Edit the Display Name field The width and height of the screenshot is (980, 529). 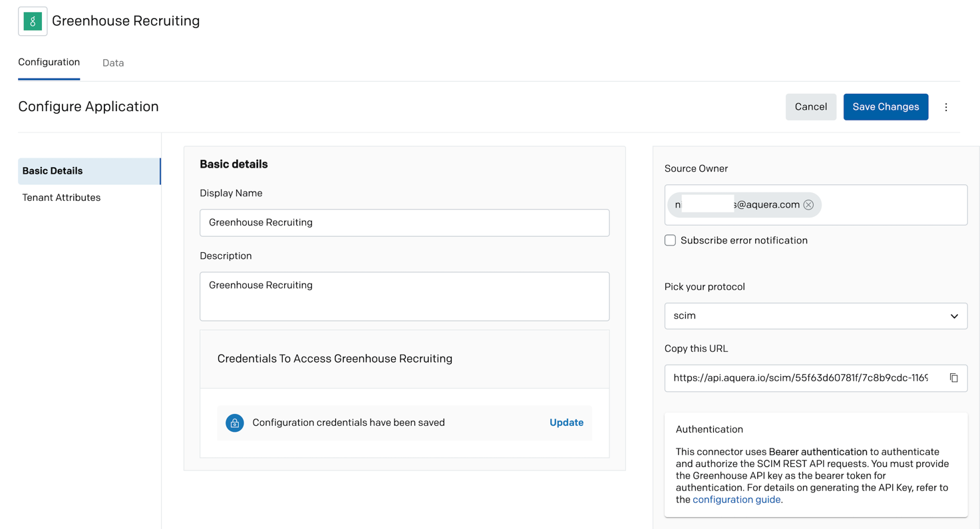[x=405, y=223]
